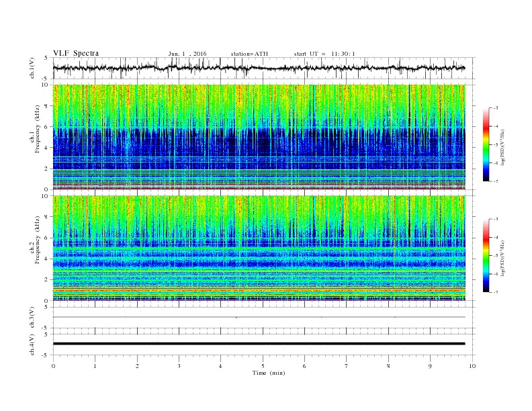Click the "start UT = 11:30:1" text
Image resolution: width=532 pixels, height=411 pixels.
[324, 54]
